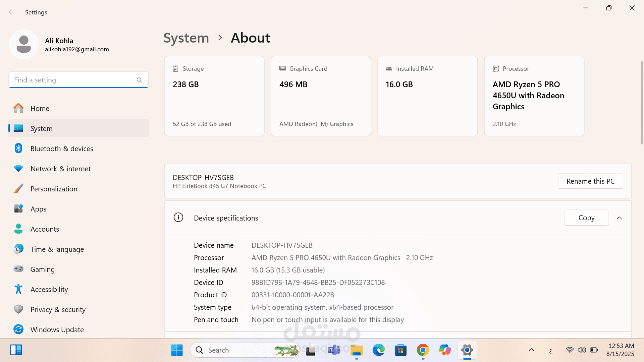644x362 pixels.
Task: Open Microsoft Teams from the taskbar
Action: pyautogui.click(x=334, y=350)
